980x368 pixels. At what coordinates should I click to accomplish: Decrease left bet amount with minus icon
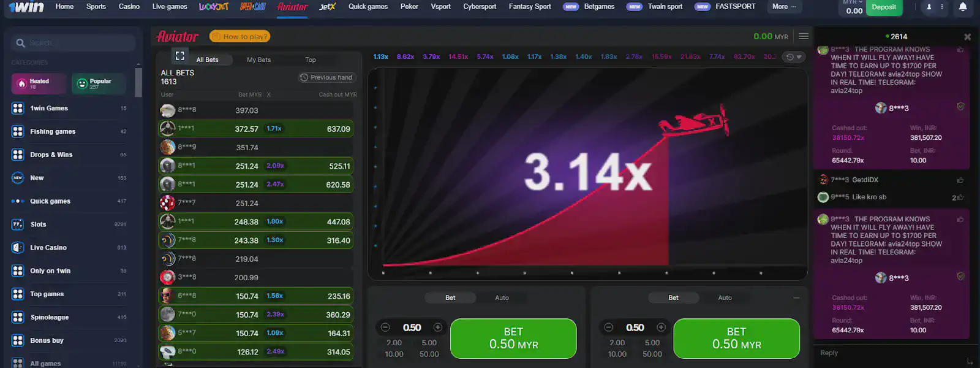click(x=385, y=328)
